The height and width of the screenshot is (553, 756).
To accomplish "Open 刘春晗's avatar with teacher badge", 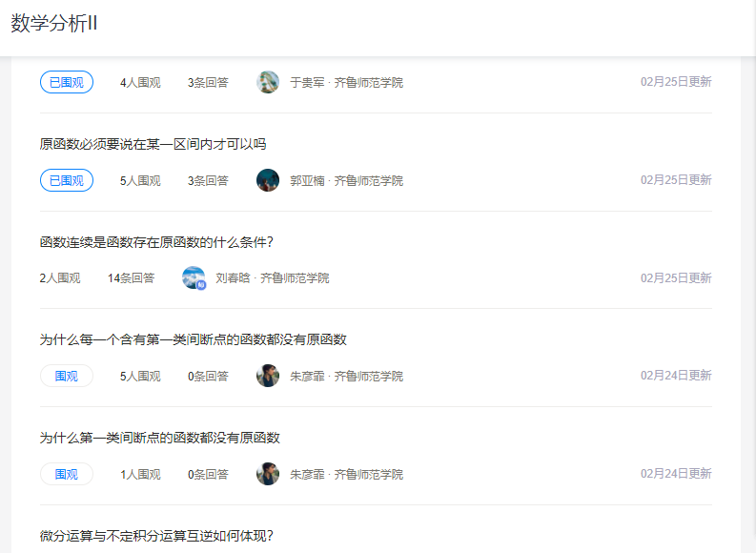I will pyautogui.click(x=194, y=278).
